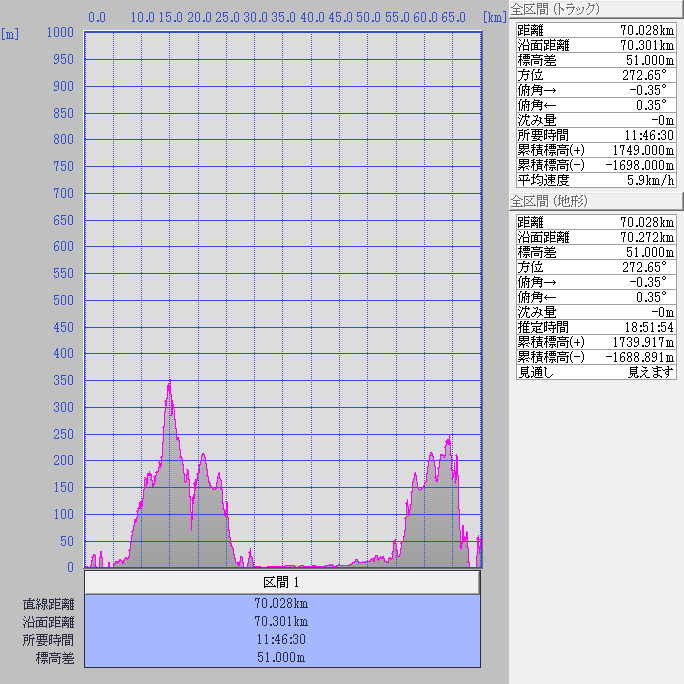Click the [km] unit label on horizontal axis
This screenshot has width=684, height=684.
493,17
